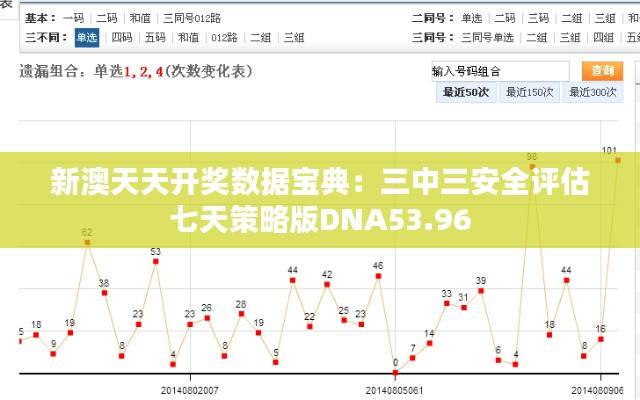
Task: Open 四码 in the 三不同 row
Action: pyautogui.click(x=122, y=38)
